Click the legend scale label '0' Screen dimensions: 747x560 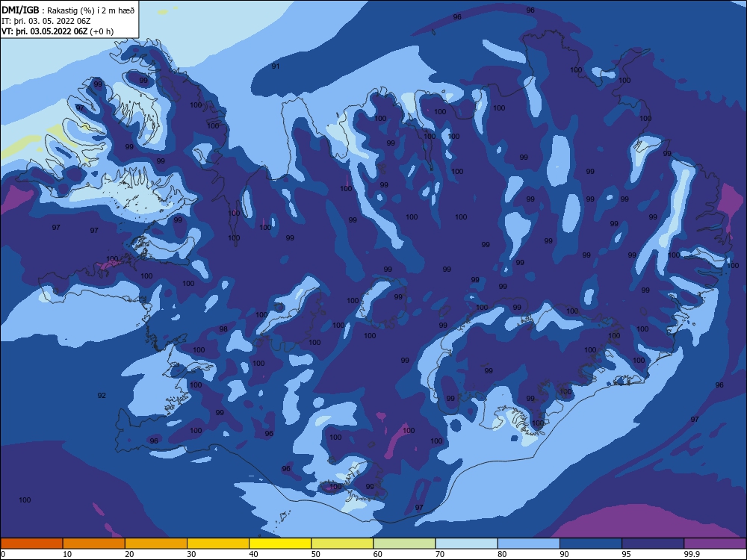pos(3,554)
